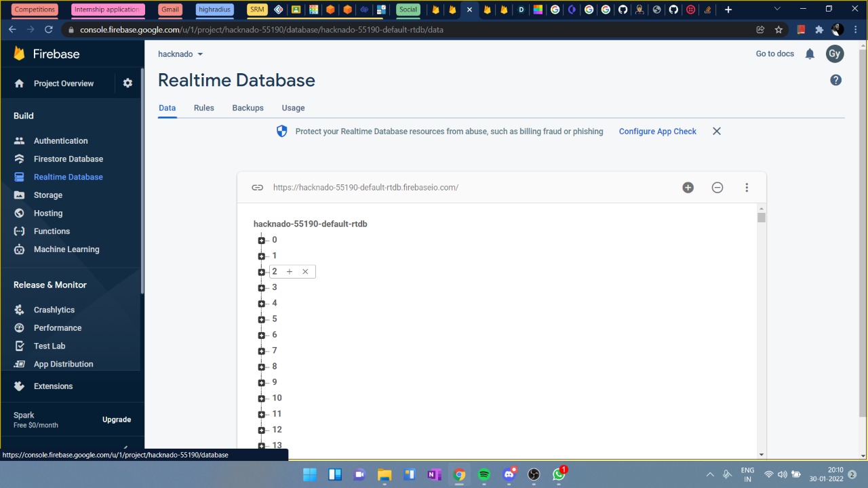
Task: Click the hacknado-55190-default-rtdb root node
Action: click(311, 224)
